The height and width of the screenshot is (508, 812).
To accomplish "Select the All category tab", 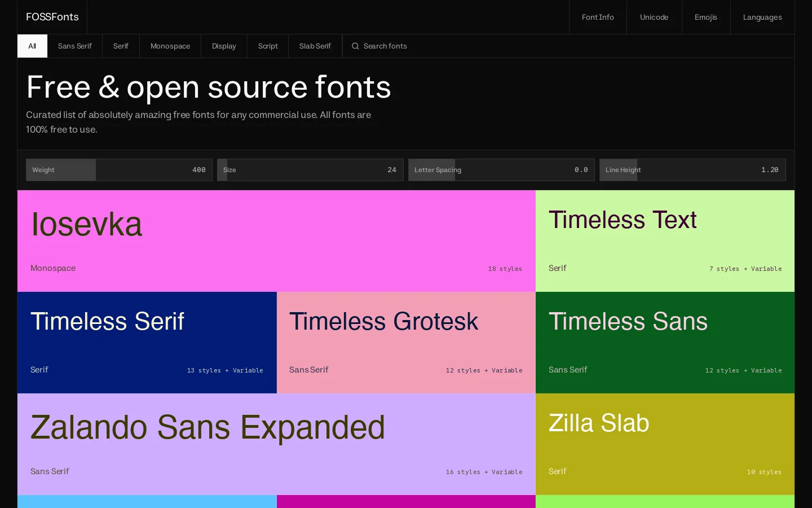I will click(x=32, y=46).
